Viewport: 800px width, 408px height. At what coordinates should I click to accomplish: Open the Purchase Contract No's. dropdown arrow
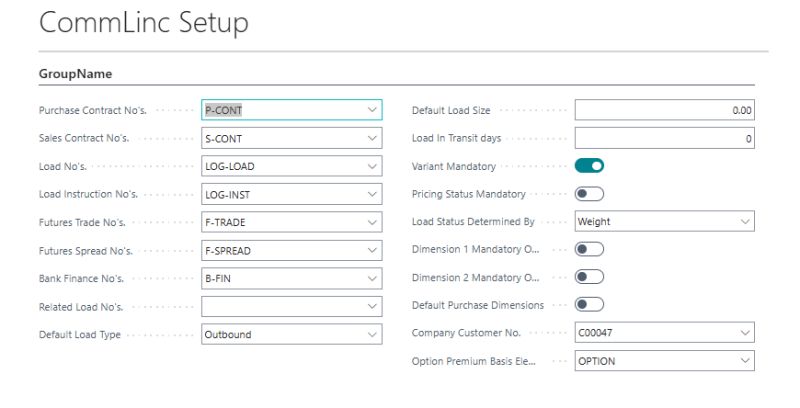(x=372, y=110)
